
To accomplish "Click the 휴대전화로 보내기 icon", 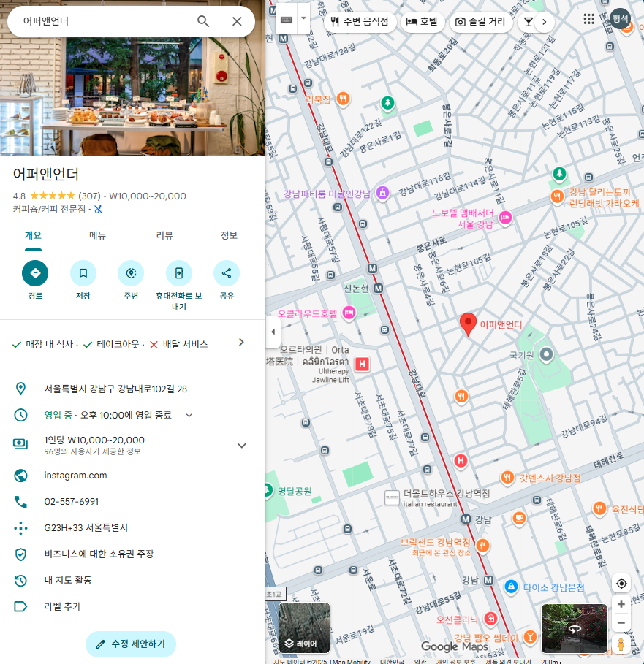I will (179, 273).
